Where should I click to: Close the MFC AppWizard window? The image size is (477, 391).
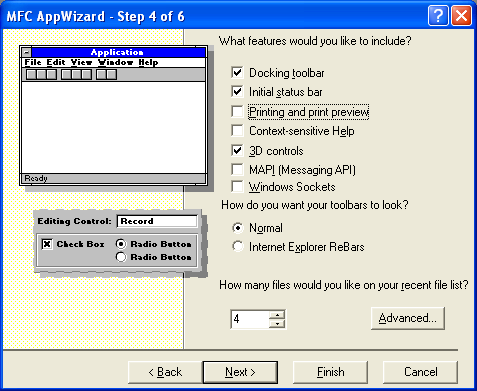tap(461, 15)
